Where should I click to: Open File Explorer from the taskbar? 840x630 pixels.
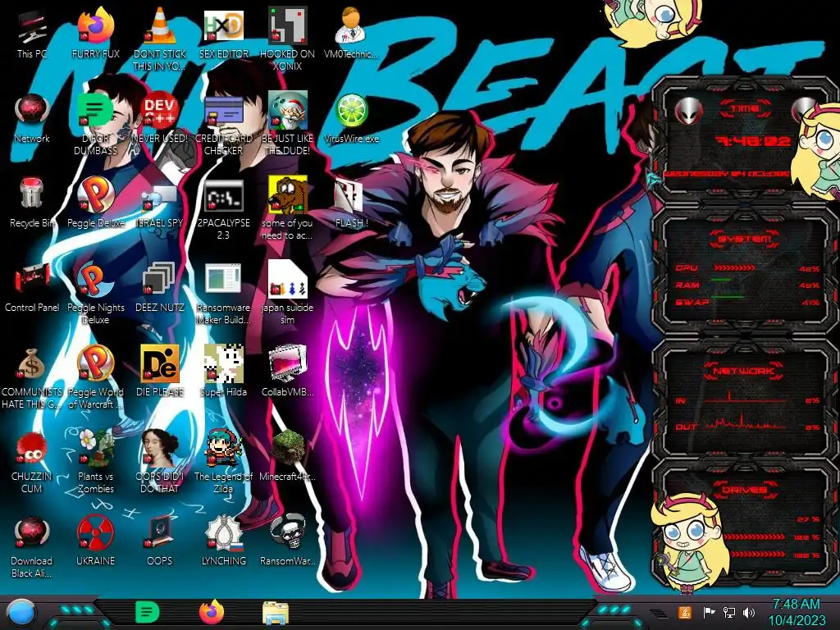point(276,613)
